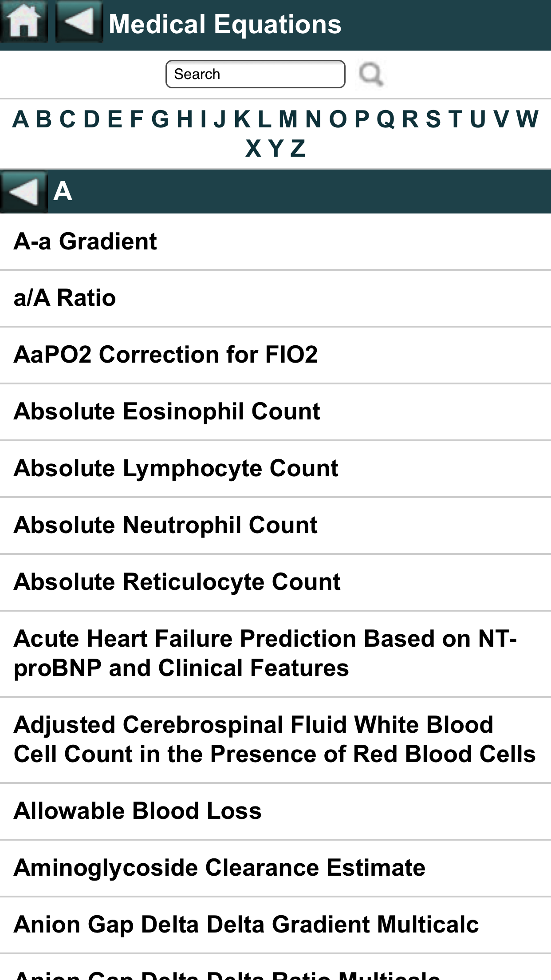Jump to letter M in alphabet index
Screen dimensions: 551x980
288,119
